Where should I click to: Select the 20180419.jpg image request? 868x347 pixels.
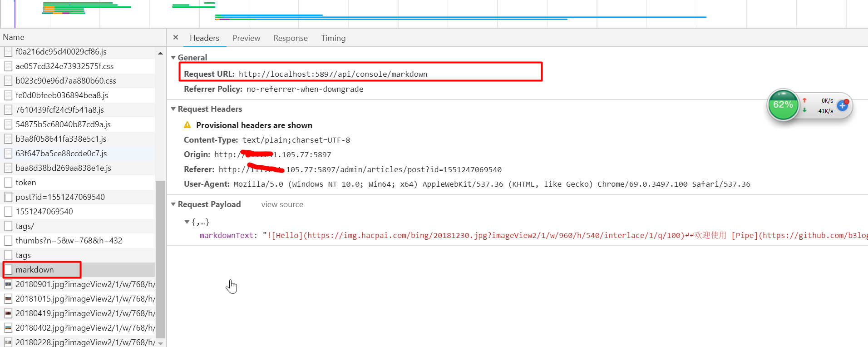77,313
